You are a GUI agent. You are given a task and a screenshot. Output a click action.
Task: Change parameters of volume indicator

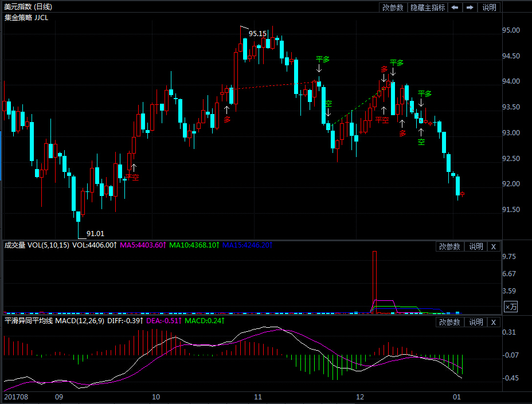point(449,246)
